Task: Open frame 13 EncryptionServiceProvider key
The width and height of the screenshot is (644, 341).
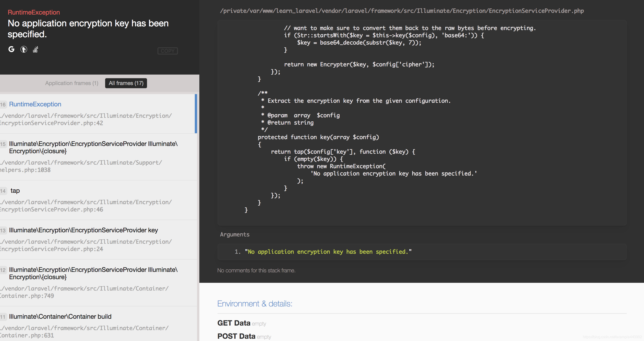Action: [x=83, y=230]
